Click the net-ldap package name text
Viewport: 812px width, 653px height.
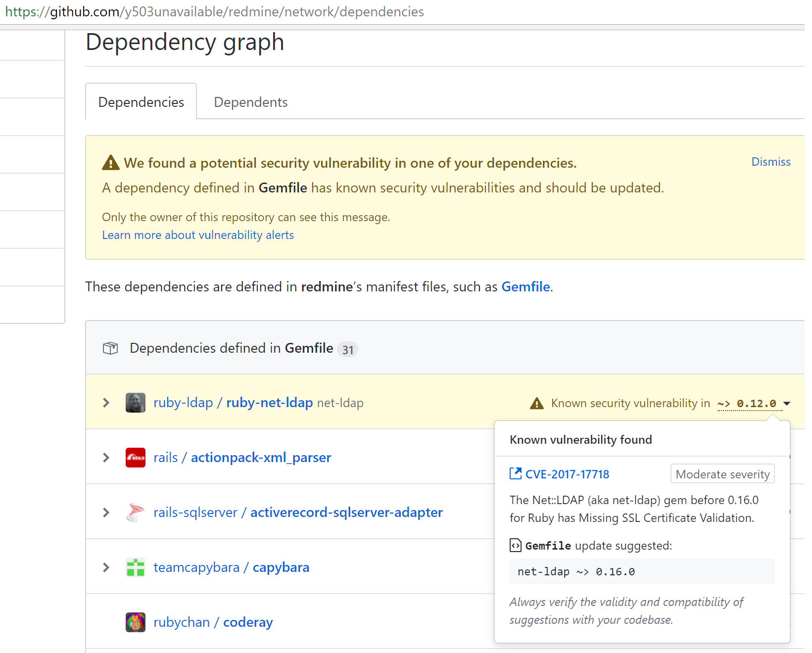click(x=340, y=403)
